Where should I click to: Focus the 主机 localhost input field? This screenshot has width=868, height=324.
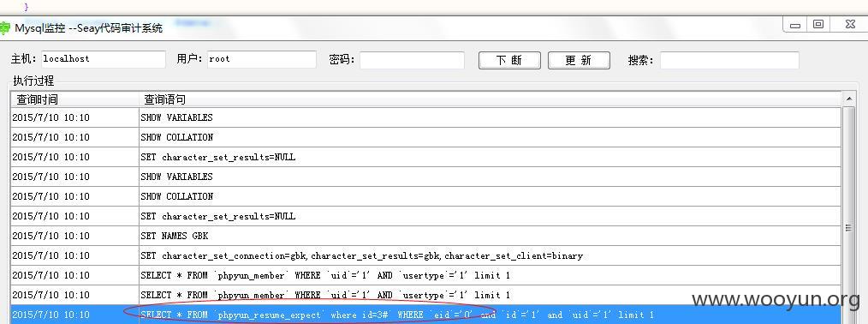103,59
